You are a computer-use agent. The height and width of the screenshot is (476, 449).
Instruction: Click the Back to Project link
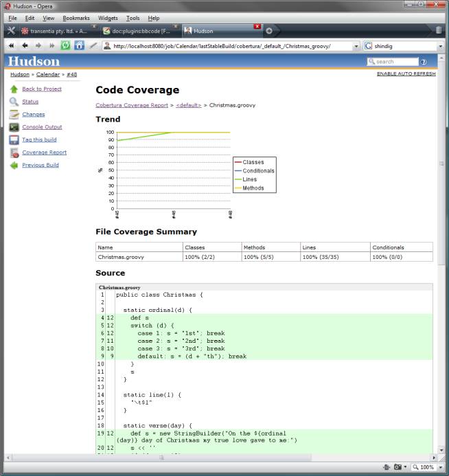tap(42, 89)
